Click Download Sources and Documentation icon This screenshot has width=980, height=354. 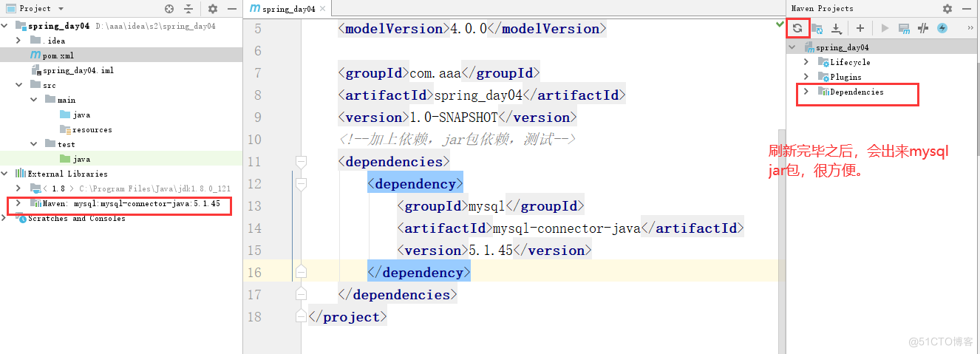coord(837,28)
